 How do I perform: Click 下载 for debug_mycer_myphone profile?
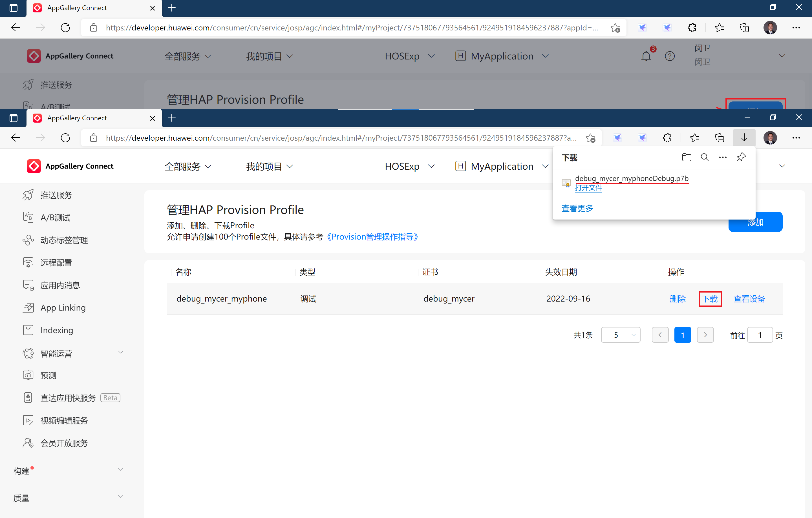710,299
